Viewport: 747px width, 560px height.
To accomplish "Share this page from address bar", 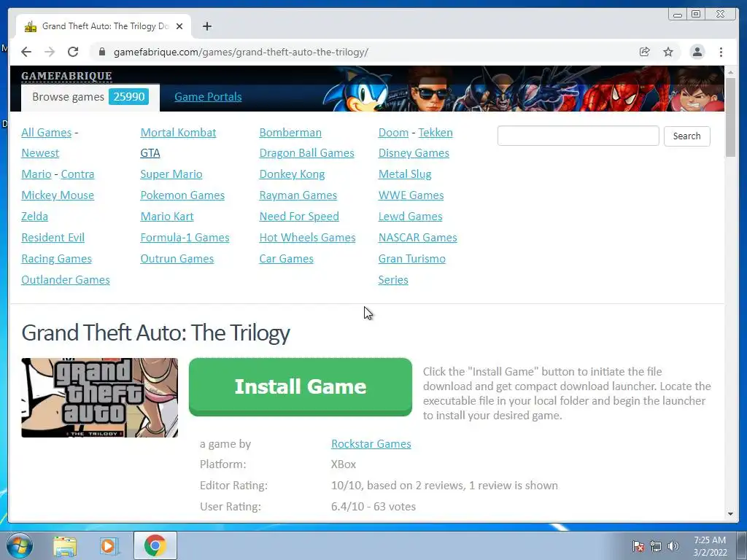I will point(645,52).
